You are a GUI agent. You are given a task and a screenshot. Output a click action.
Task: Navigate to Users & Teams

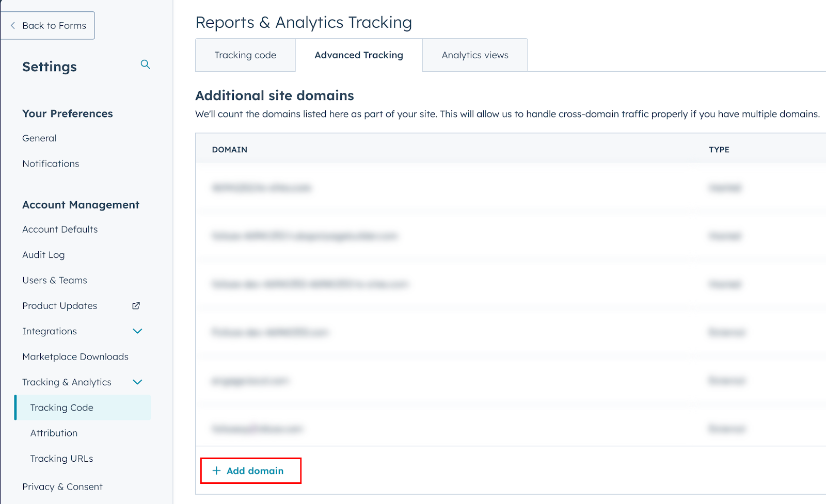point(55,280)
